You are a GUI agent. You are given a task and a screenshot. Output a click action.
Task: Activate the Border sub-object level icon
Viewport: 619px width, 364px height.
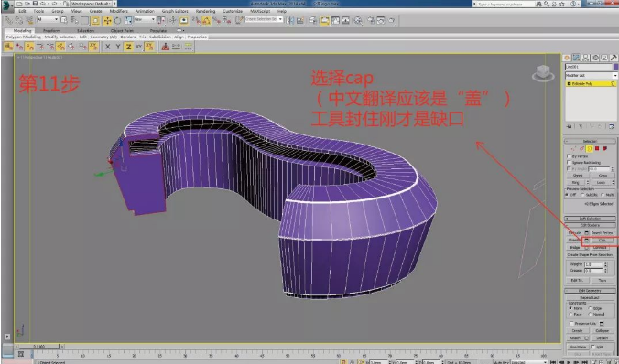590,148
